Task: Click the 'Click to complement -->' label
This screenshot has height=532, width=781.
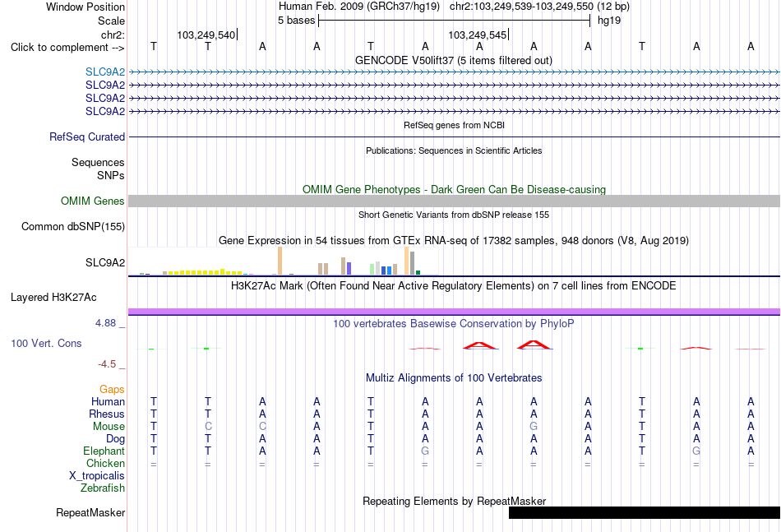Action: click(x=67, y=48)
